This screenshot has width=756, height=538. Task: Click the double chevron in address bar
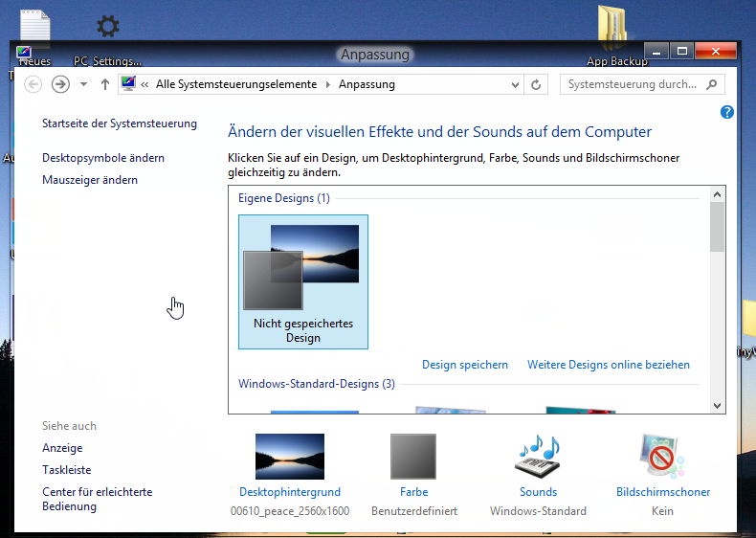(x=145, y=85)
